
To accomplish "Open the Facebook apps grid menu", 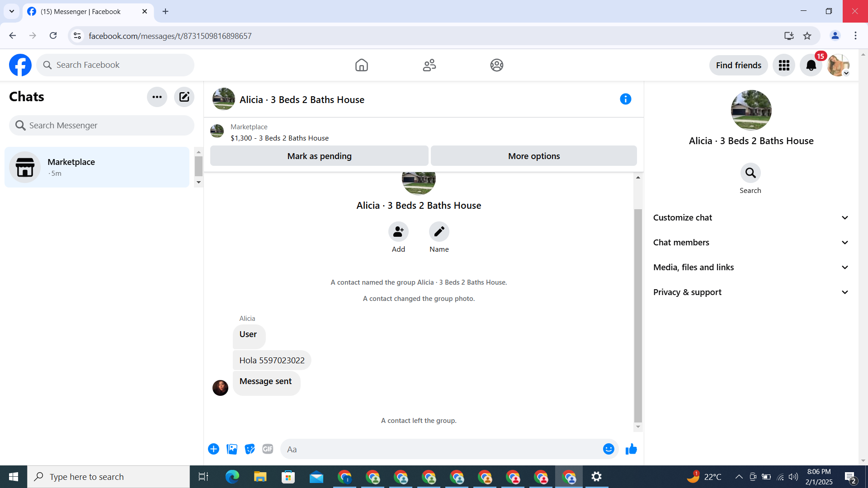I will [x=784, y=66].
